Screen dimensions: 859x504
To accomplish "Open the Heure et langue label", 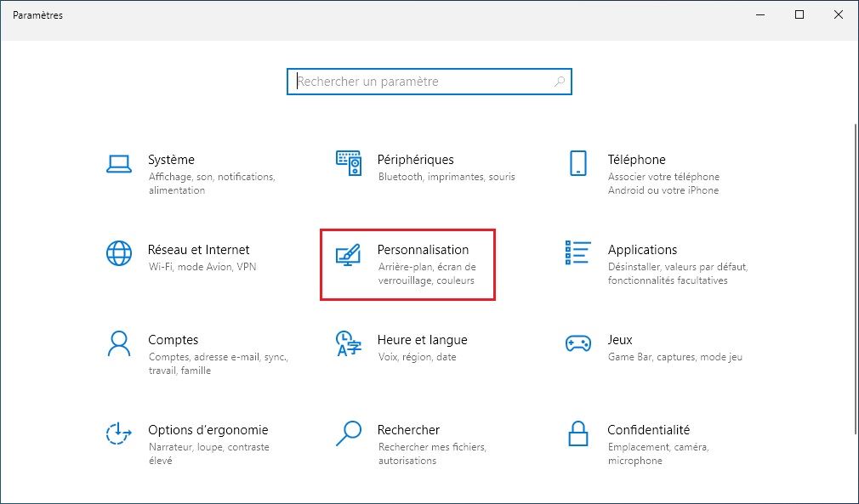I will click(x=422, y=340).
